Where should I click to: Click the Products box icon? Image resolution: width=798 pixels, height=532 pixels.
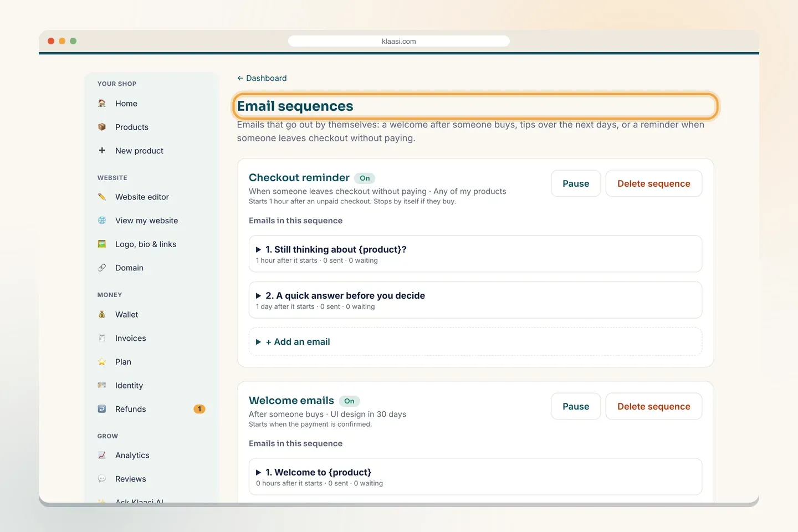click(x=102, y=127)
